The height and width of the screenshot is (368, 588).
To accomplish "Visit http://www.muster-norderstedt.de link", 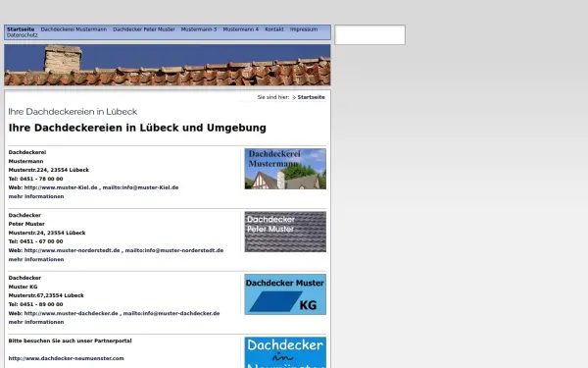I will tap(72, 250).
